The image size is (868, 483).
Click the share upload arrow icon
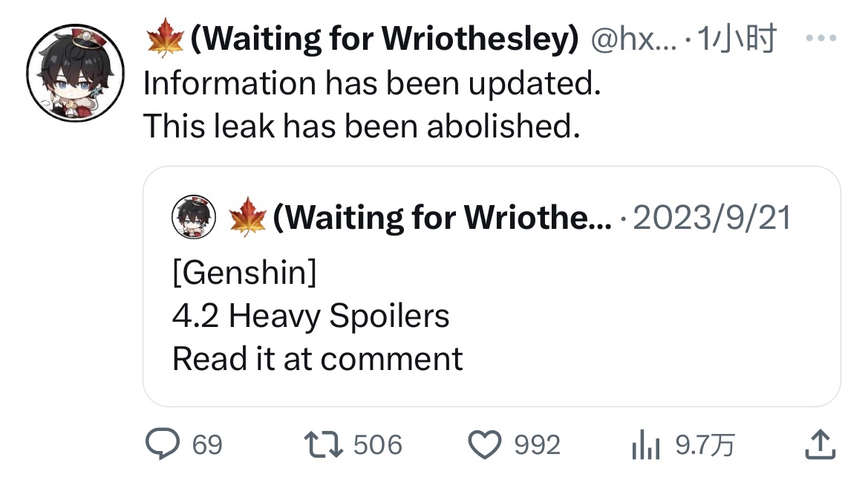click(x=820, y=445)
